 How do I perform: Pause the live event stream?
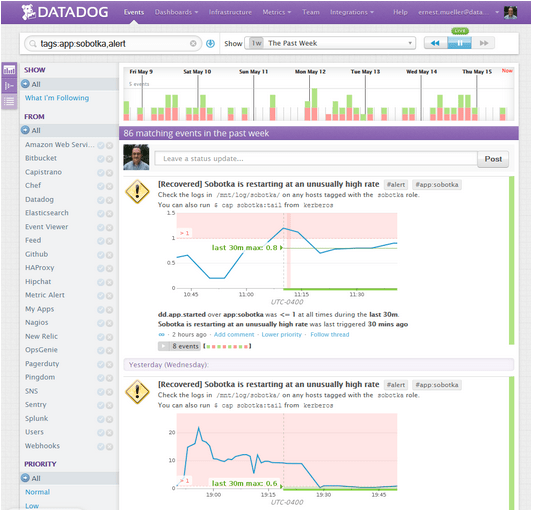tap(460, 43)
